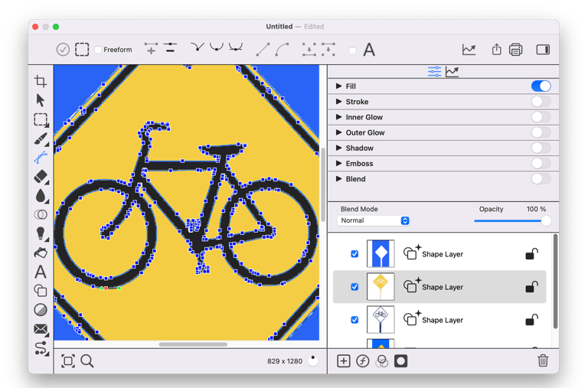Choose the rectangular Selection tool in sidebar
This screenshot has width=588, height=388.
[x=41, y=119]
